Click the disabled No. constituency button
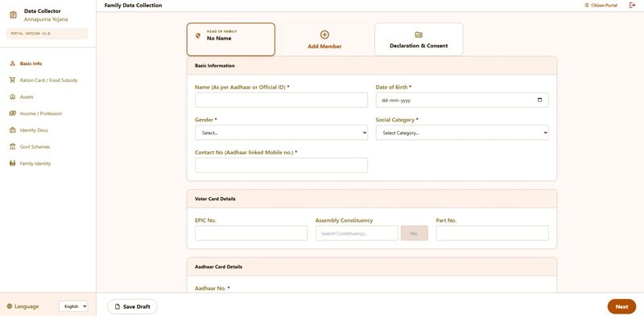Viewport: 644px width, 316px height. (x=414, y=233)
